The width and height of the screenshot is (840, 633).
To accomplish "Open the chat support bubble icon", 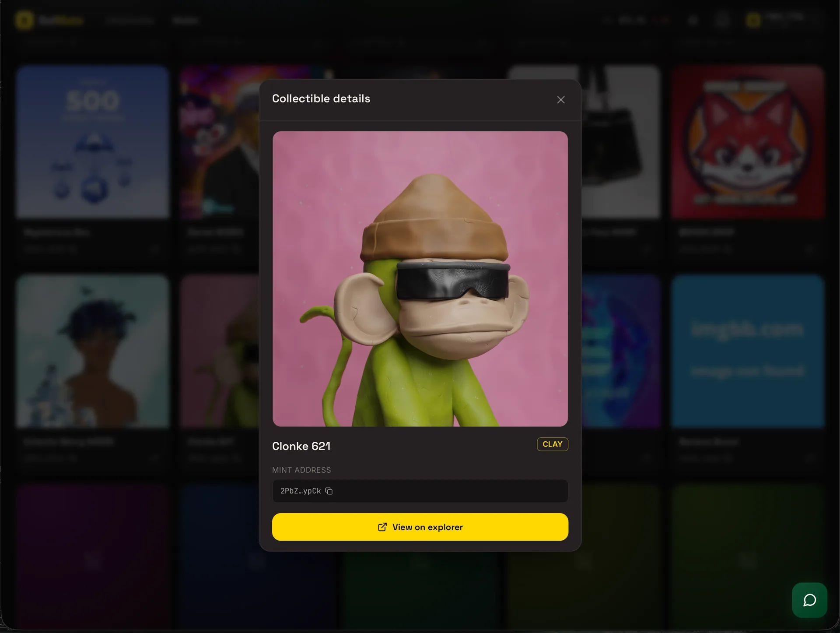I will (x=809, y=600).
